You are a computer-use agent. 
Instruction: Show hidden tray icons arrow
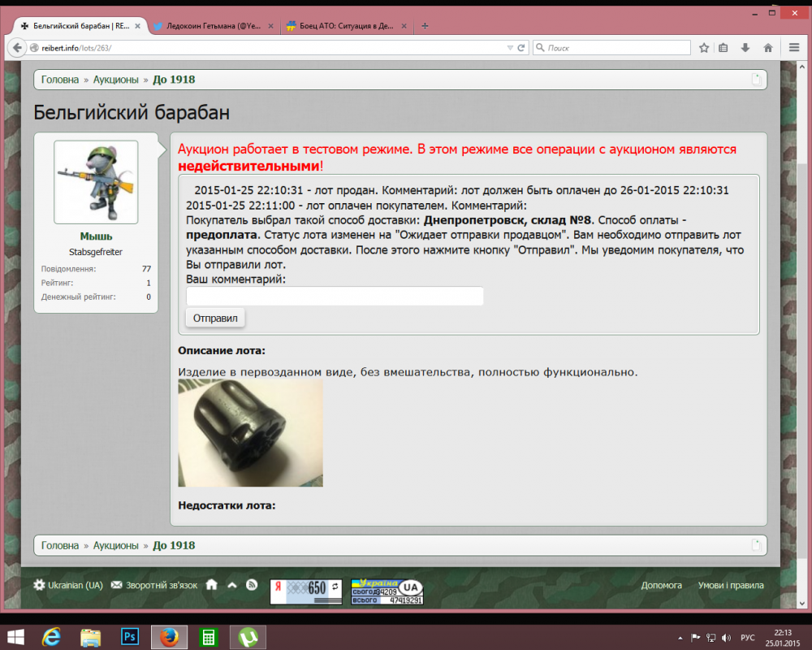[x=680, y=638]
